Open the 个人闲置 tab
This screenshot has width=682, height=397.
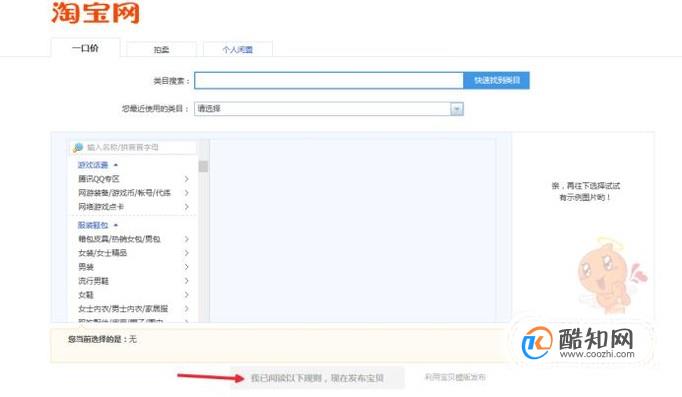click(x=237, y=50)
